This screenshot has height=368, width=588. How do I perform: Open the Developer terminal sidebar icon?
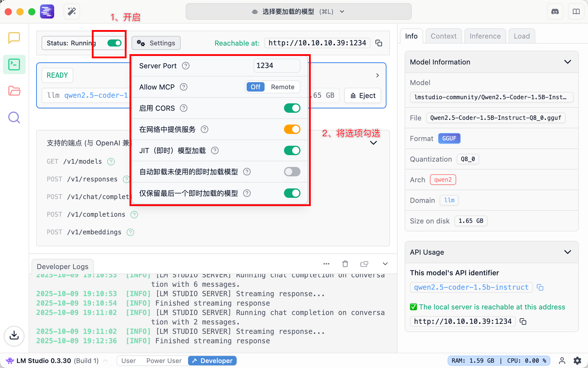[x=14, y=64]
